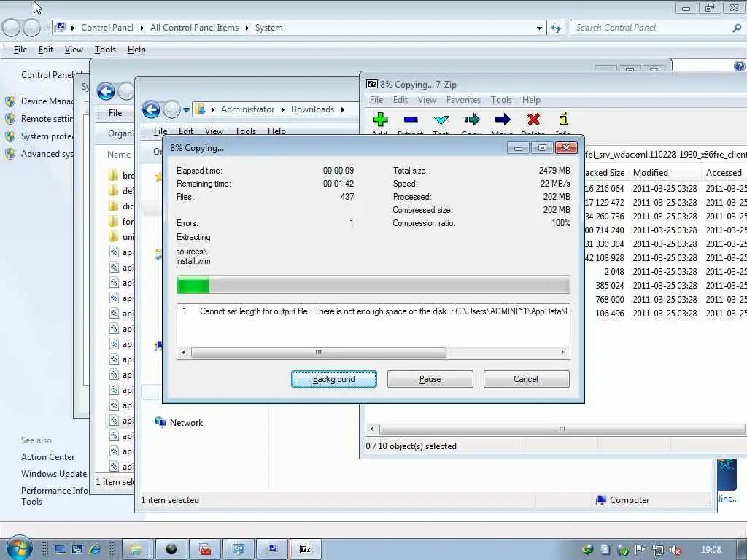Viewport: 747px width, 560px height.
Task: Expand the arrow after Administrator in breadcrumb
Action: tap(282, 109)
